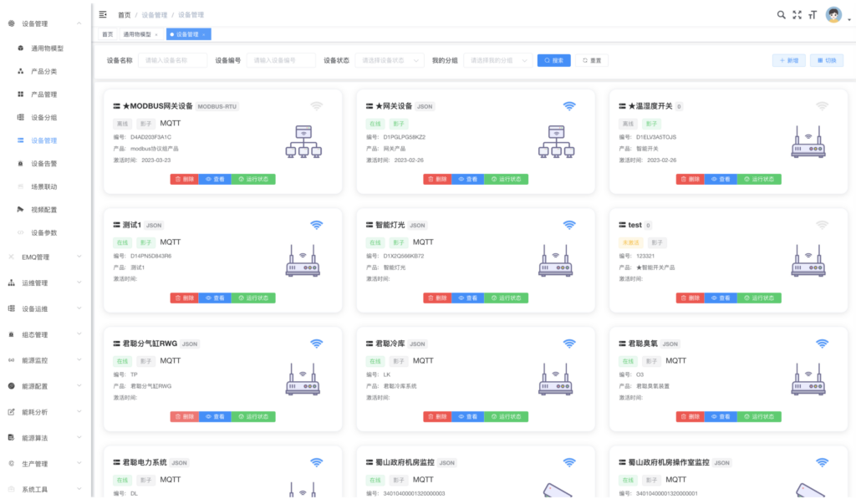The width and height of the screenshot is (856, 504).
Task: Open 视频配置 from the sidebar
Action: point(43,210)
